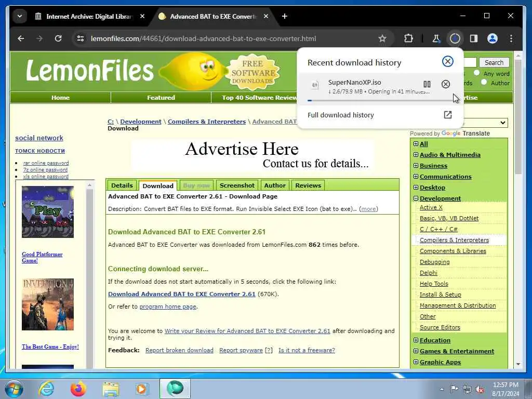
Task: Open the Chrome three-dot menu
Action: coord(511,38)
